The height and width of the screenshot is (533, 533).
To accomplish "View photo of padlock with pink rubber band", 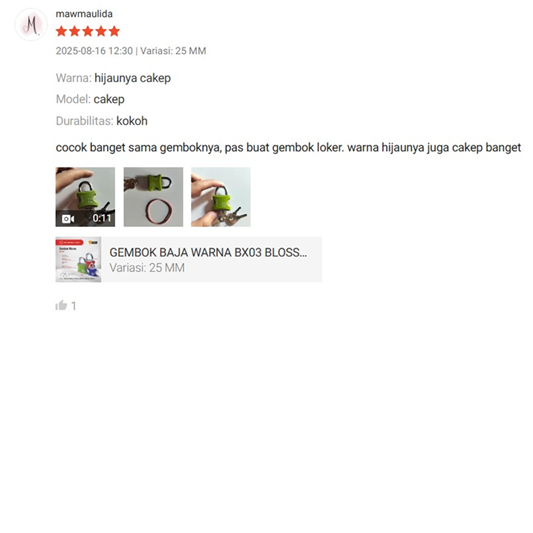I will 153,197.
